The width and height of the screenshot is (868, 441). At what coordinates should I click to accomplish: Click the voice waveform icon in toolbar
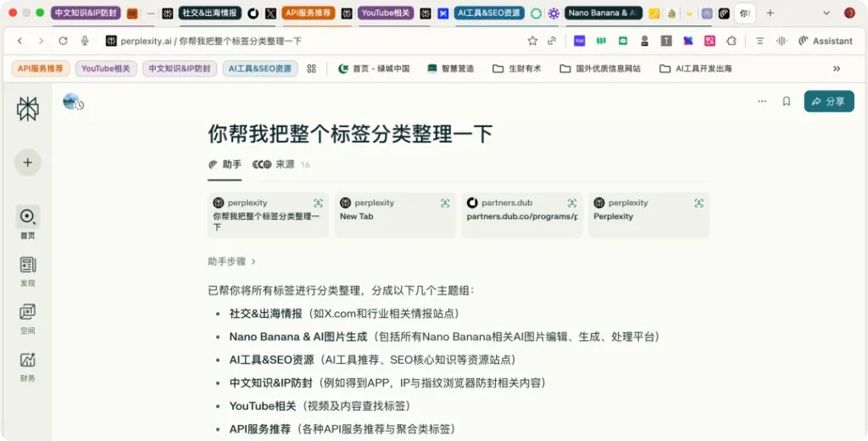(782, 41)
